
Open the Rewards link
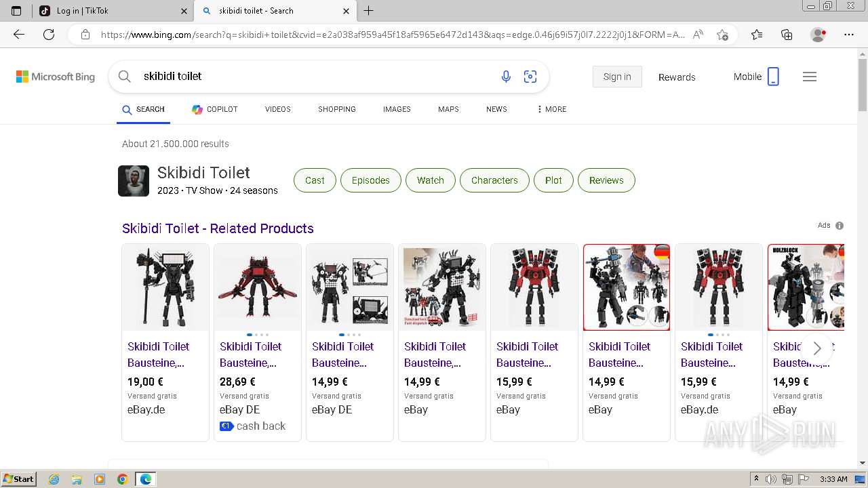677,77
